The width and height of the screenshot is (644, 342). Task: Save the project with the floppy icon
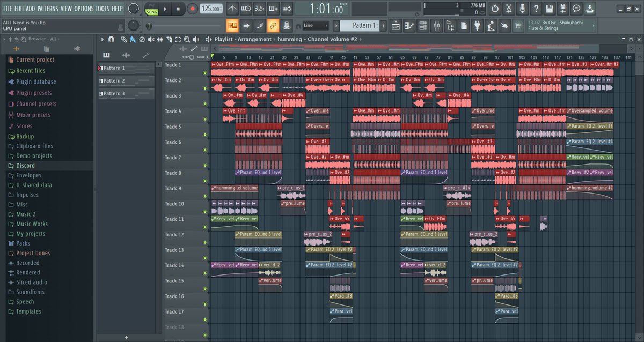(550, 9)
